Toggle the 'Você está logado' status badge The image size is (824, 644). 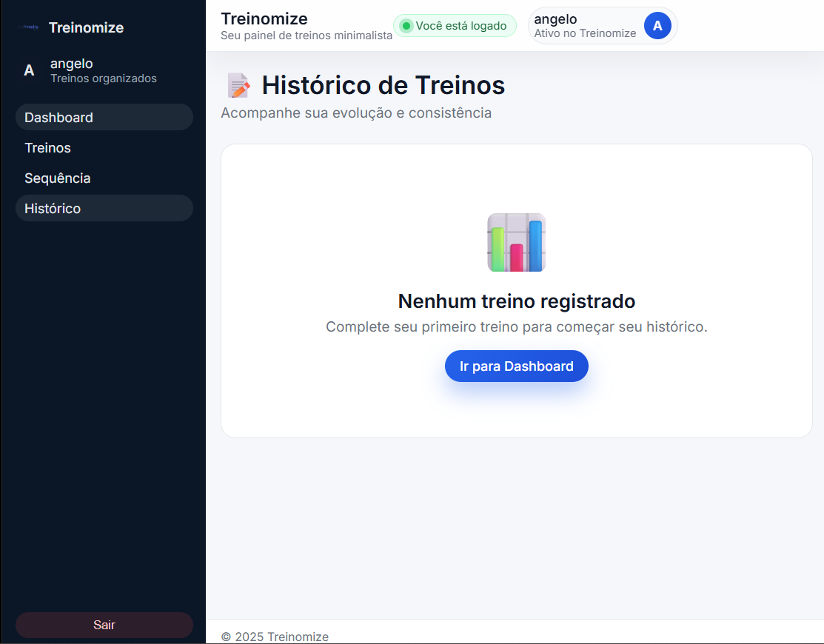coord(455,25)
